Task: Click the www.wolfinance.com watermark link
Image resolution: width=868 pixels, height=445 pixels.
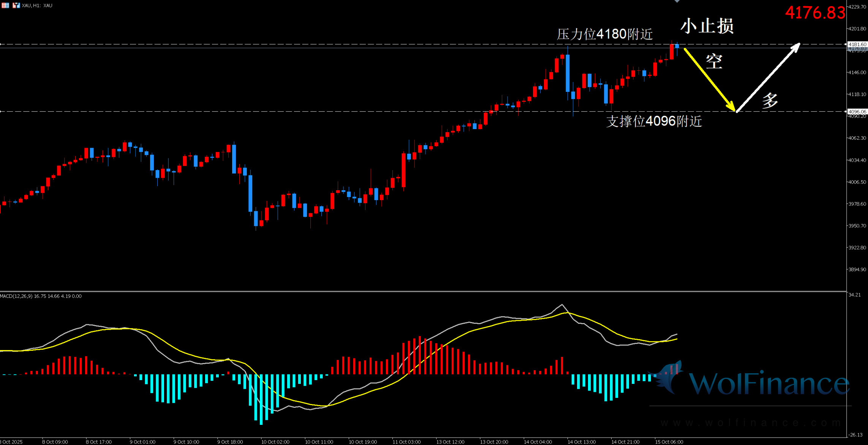Action: pos(751,423)
